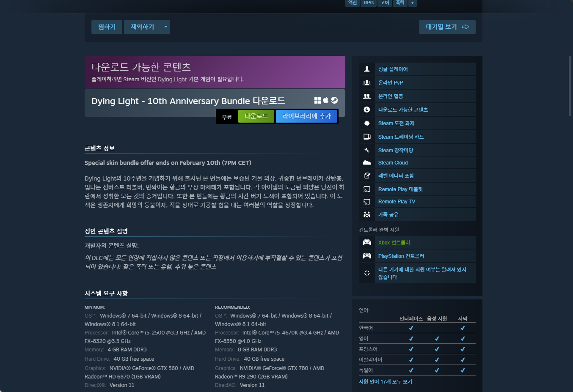
Task: Click the unknown device support spinner icon
Action: [x=367, y=273]
